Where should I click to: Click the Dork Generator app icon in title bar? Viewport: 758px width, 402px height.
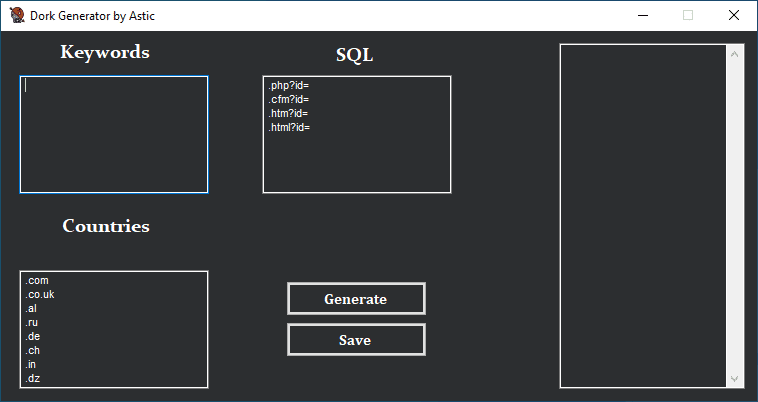[17, 15]
